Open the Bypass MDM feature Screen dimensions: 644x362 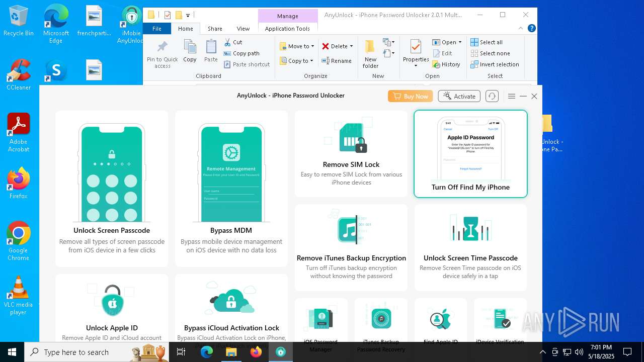click(x=231, y=189)
